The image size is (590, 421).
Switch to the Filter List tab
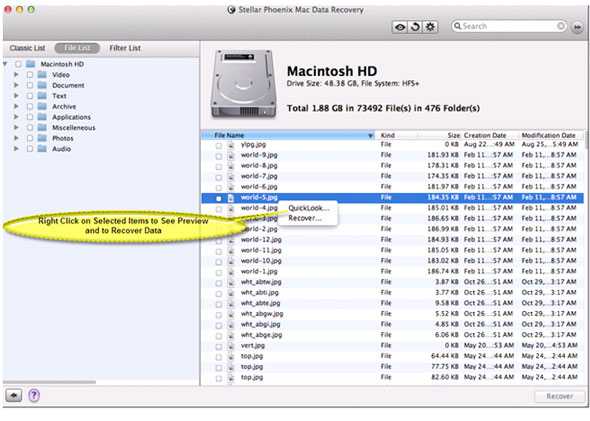pos(125,48)
